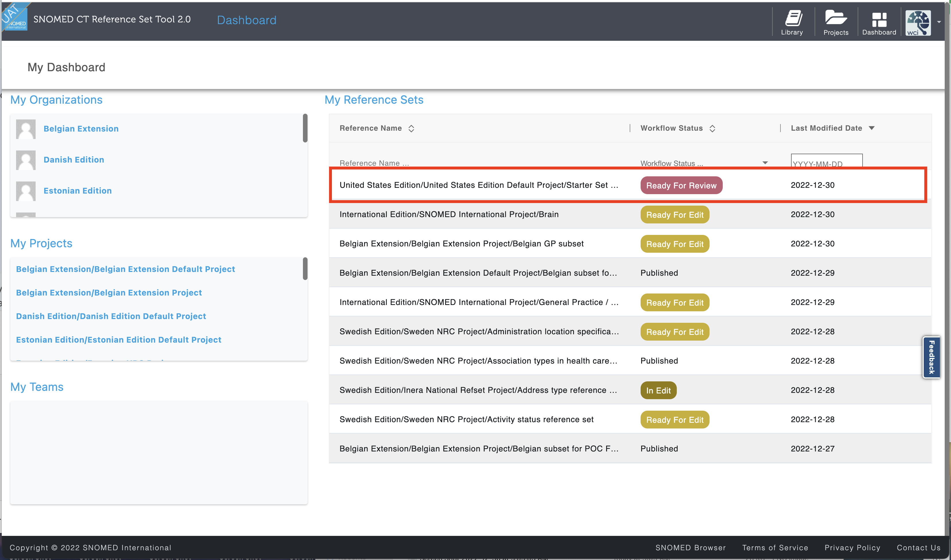Focus the Reference Name filter field
951x560 pixels.
[x=479, y=163]
